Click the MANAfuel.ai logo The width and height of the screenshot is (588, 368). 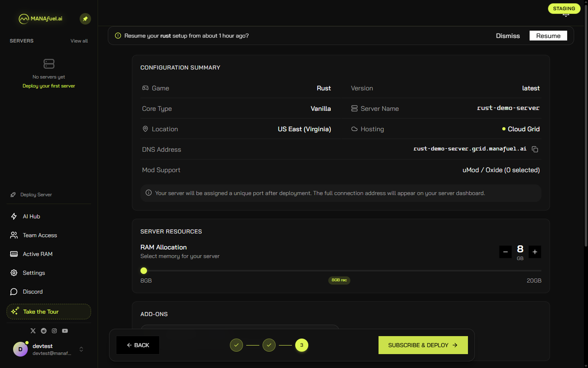click(40, 18)
